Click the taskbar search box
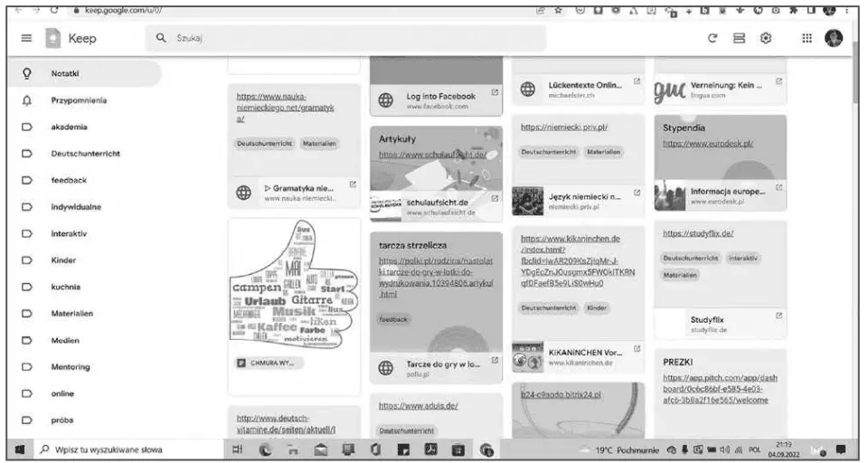Viewport: 868px width, 463px height. [127, 449]
